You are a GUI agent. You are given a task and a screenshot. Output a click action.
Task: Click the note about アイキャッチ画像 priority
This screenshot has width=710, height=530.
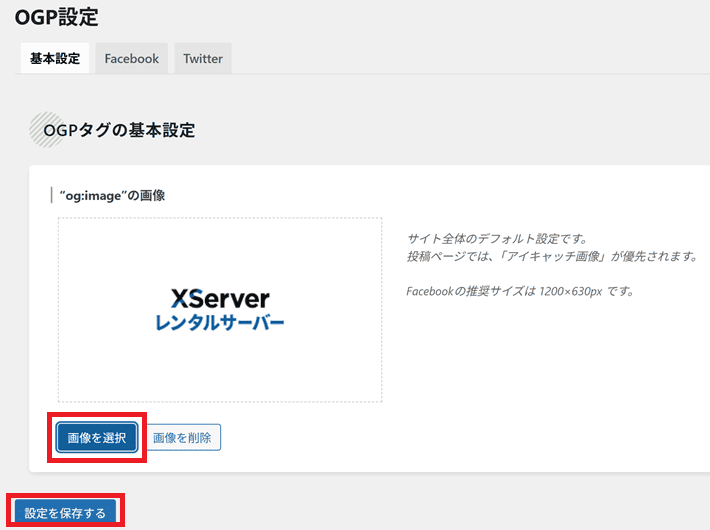pos(552,256)
